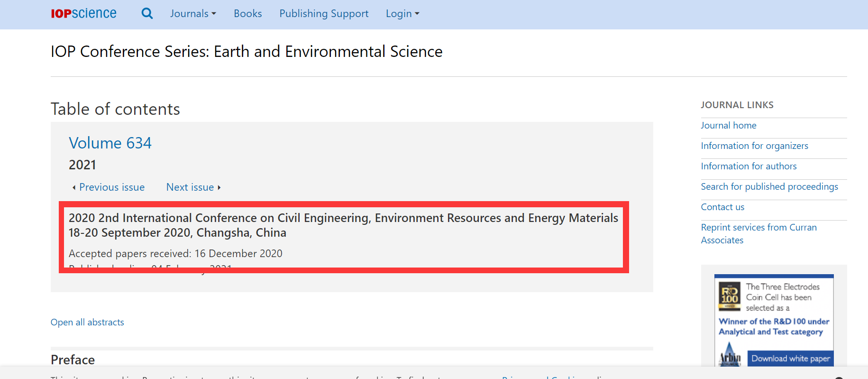Click the Table of contents heading

pyautogui.click(x=115, y=109)
